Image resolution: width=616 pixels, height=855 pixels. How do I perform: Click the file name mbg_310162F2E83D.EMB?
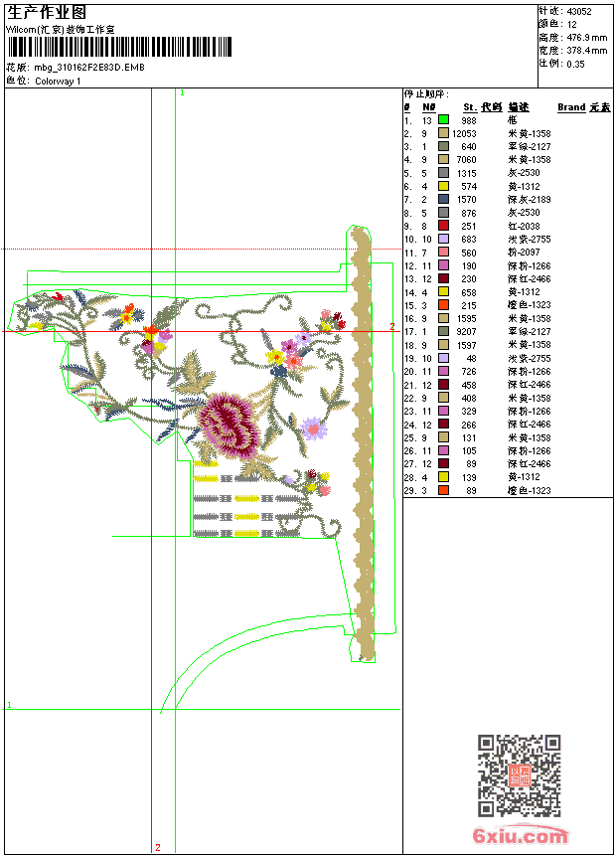tap(89, 68)
